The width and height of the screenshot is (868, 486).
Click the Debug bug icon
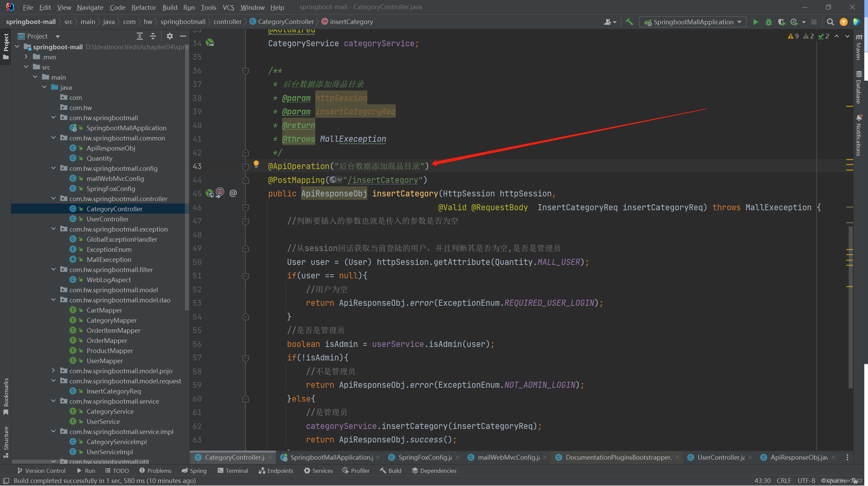(x=769, y=22)
